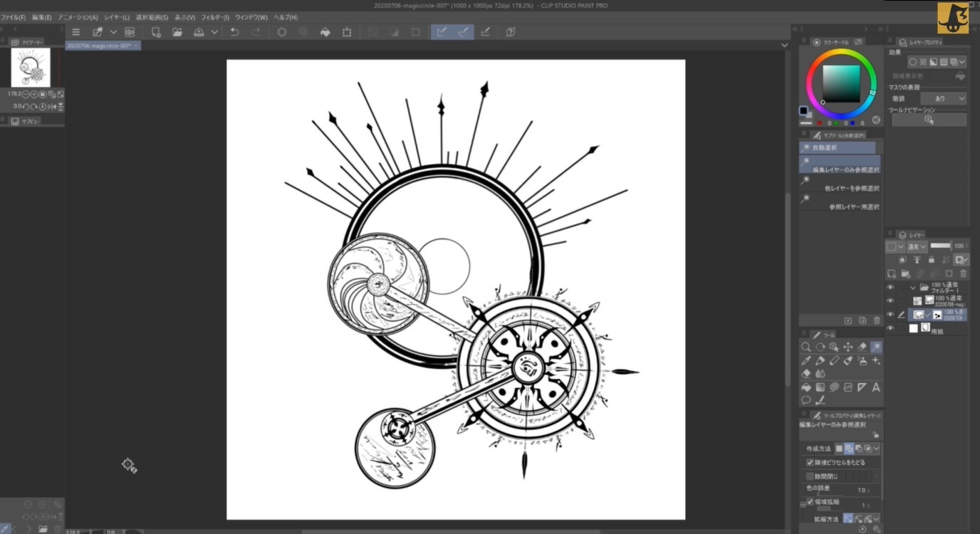The width and height of the screenshot is (980, 534).
Task: Open the File menu
Action: point(14,17)
